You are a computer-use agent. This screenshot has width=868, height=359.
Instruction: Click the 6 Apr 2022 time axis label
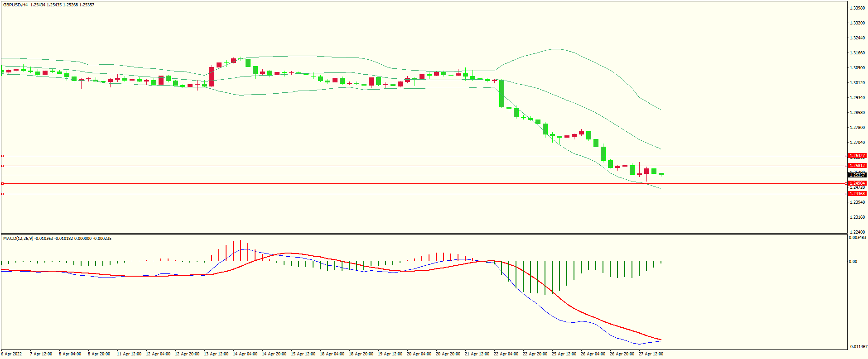click(x=11, y=354)
